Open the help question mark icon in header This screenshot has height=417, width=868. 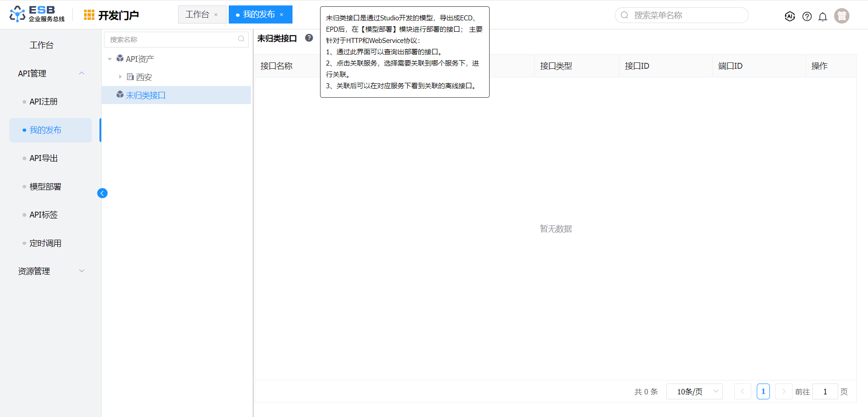coord(807,16)
